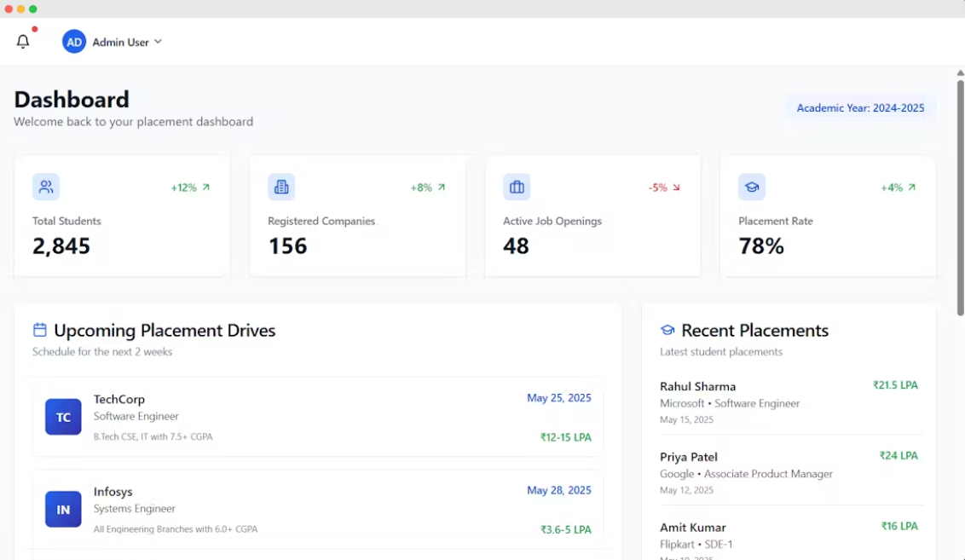Select Amit Kumar placement entry

[789, 540]
